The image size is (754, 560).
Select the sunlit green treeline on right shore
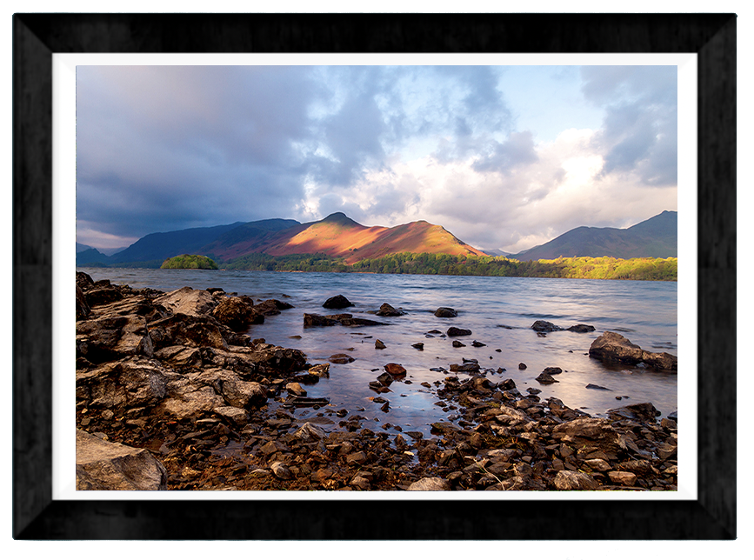point(609,268)
